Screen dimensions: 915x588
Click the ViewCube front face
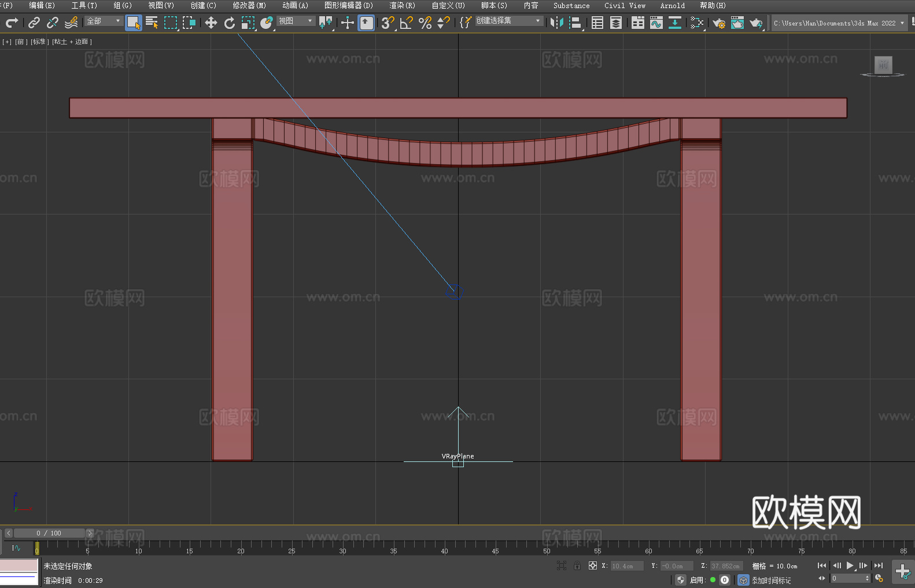click(x=883, y=65)
